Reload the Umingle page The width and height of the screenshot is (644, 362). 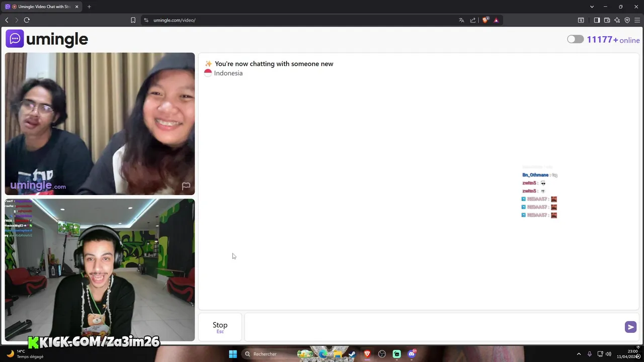click(27, 20)
